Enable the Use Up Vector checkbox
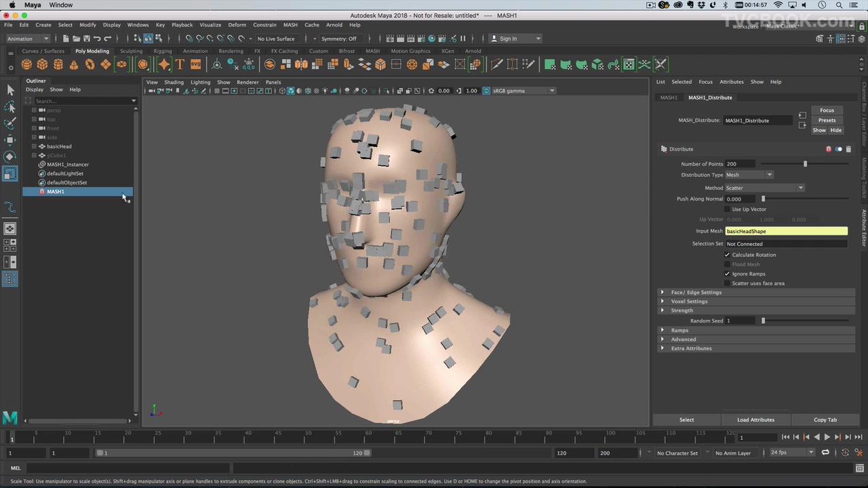Image resolution: width=868 pixels, height=488 pixels. [x=728, y=209]
